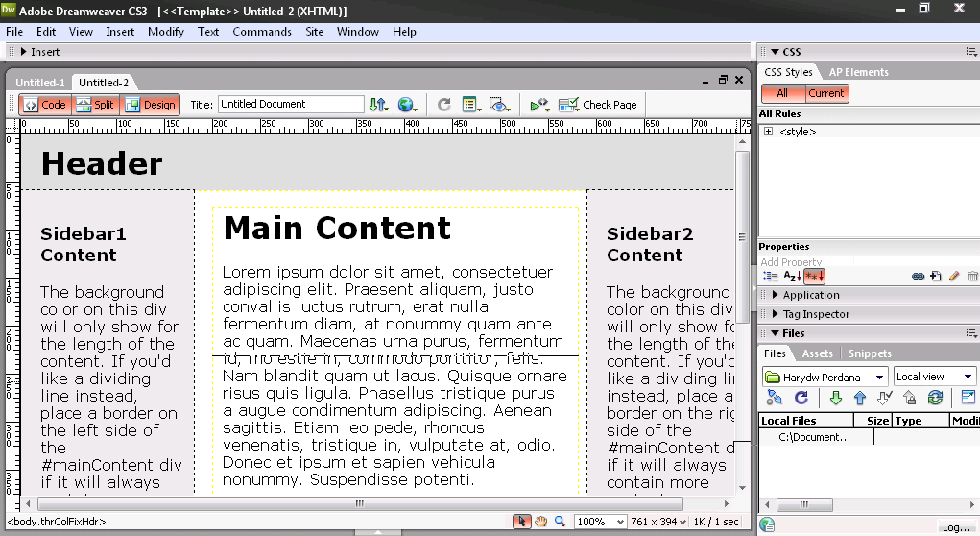
Task: Show CSS category view
Action: click(771, 276)
